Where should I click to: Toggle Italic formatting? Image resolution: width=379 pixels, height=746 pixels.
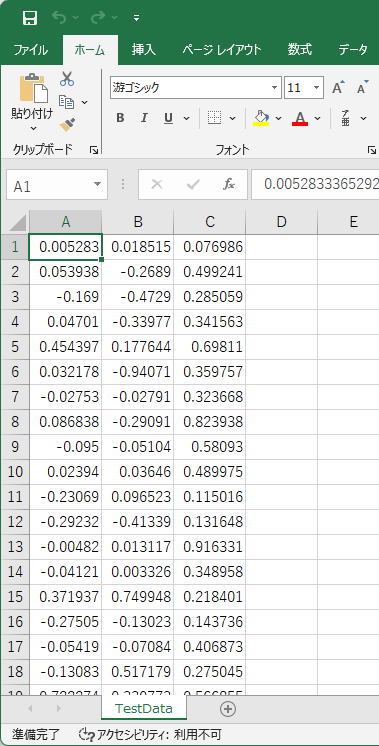(144, 118)
